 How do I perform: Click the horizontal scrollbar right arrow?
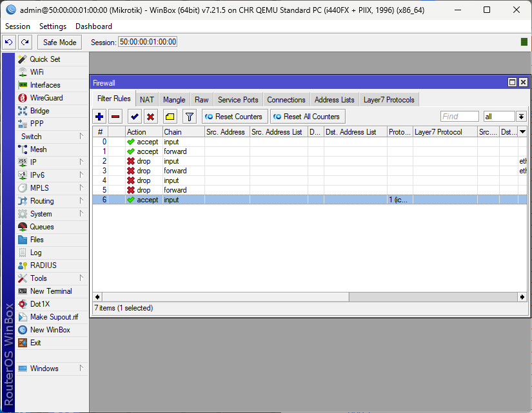tap(522, 297)
